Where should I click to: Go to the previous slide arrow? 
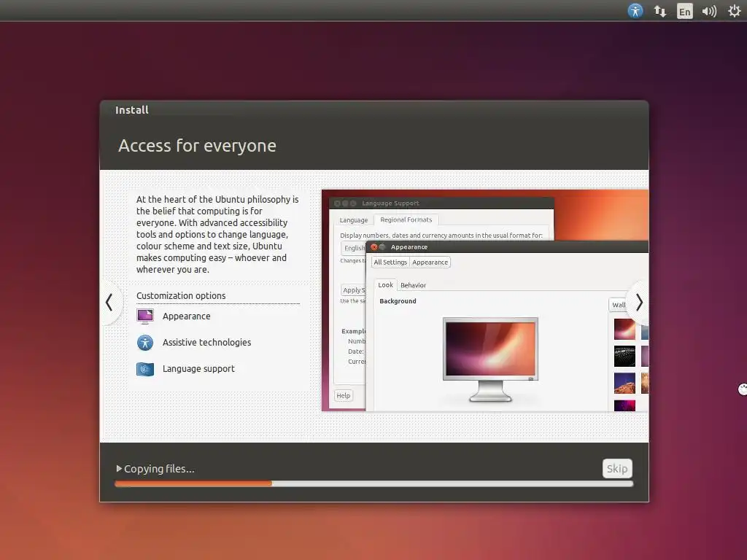point(109,303)
